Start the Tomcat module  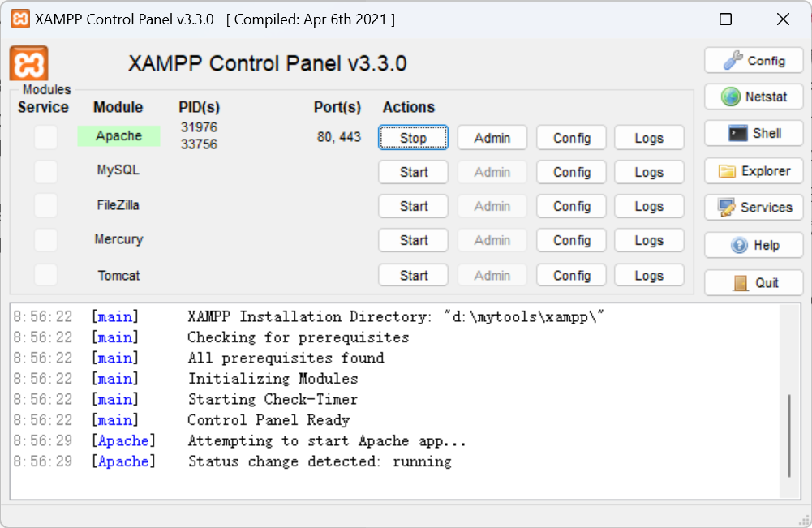point(413,275)
